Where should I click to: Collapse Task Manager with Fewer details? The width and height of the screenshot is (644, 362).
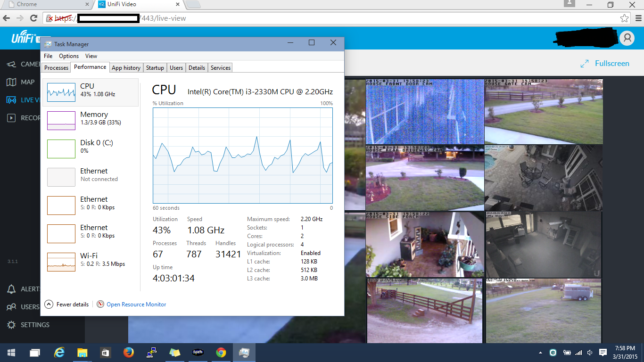pos(67,304)
